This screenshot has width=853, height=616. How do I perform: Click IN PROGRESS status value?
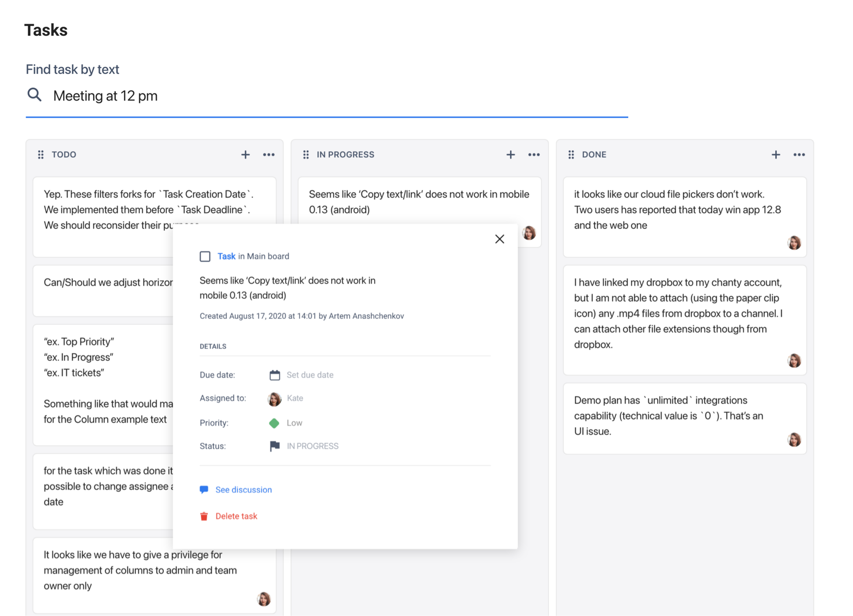click(x=313, y=446)
